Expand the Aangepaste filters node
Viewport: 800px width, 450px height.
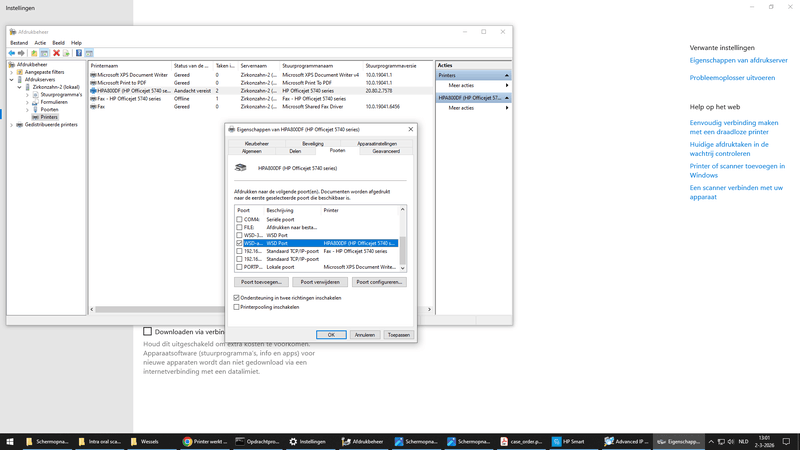click(12, 72)
